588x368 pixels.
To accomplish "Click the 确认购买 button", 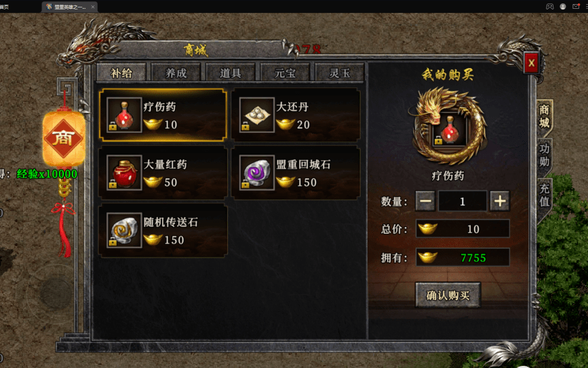I will click(x=448, y=295).
